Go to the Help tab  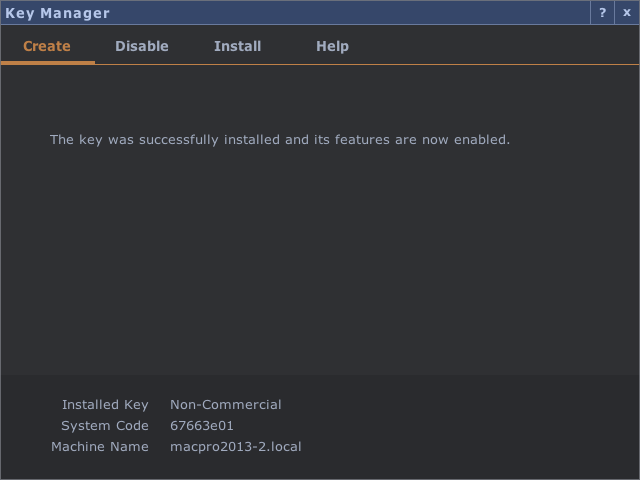332,46
